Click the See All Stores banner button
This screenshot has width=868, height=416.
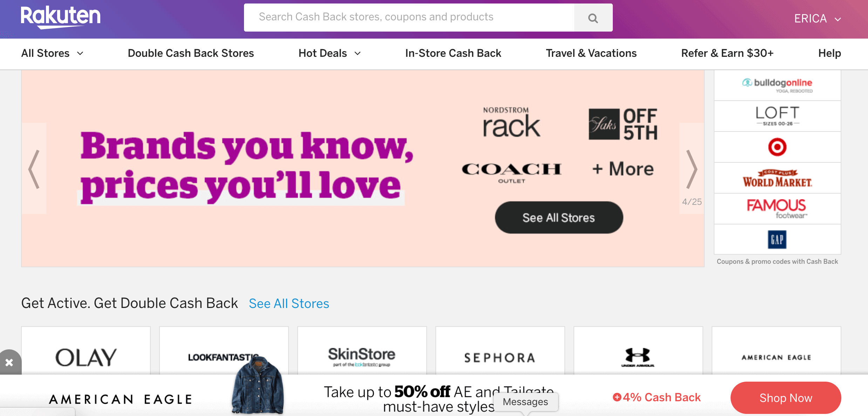[x=559, y=217]
